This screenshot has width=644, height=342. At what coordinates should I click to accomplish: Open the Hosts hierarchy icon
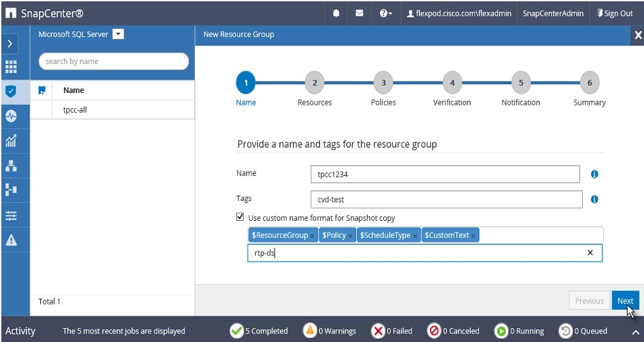[x=11, y=165]
